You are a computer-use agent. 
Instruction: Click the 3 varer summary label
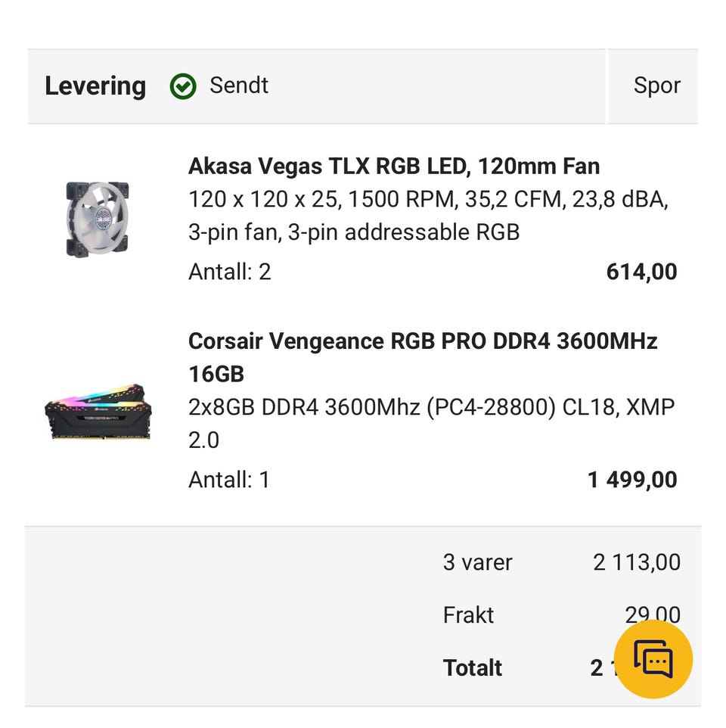[x=477, y=562]
